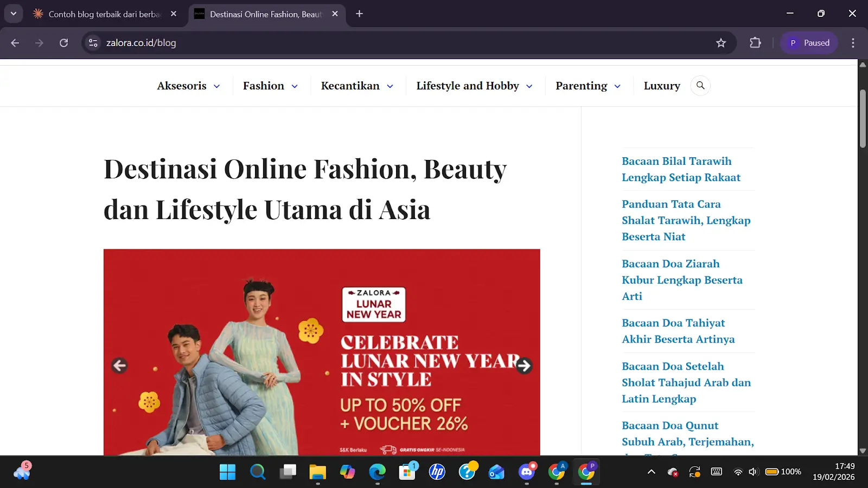The image size is (868, 488).
Task: Go back with browser back arrow
Action: [x=15, y=43]
